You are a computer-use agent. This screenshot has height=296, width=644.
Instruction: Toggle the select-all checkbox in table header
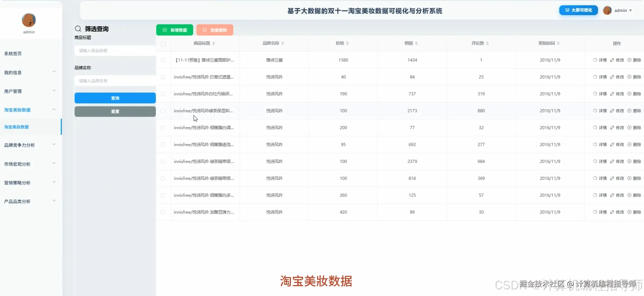click(163, 44)
